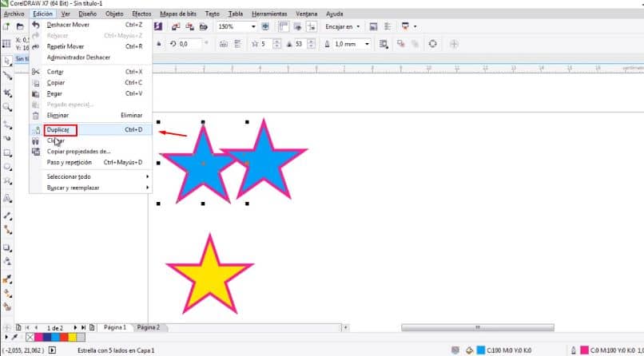Viewport: 644px width, 356px height.
Task: Select the Crop tool in the toolbox
Action: [7, 93]
